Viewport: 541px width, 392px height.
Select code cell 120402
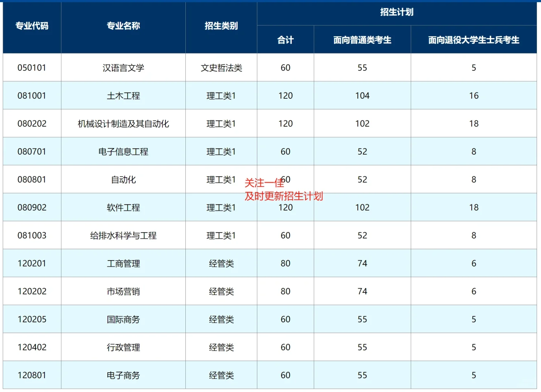32,347
